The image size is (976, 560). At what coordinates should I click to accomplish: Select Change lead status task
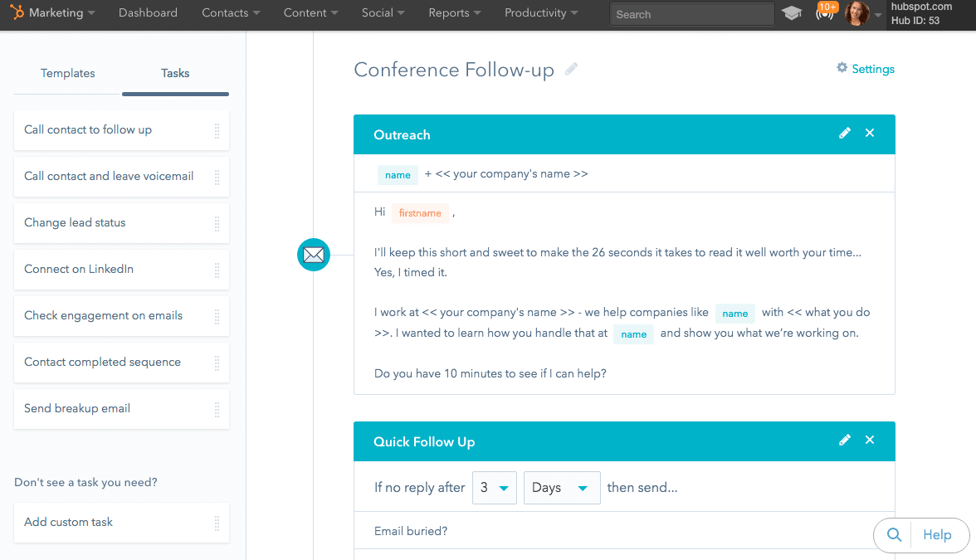point(121,222)
